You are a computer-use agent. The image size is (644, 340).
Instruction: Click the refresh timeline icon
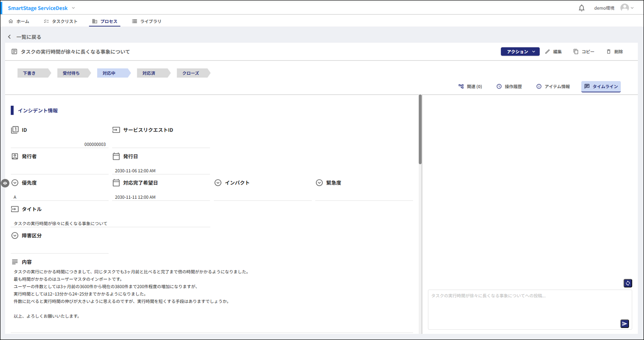click(x=628, y=283)
